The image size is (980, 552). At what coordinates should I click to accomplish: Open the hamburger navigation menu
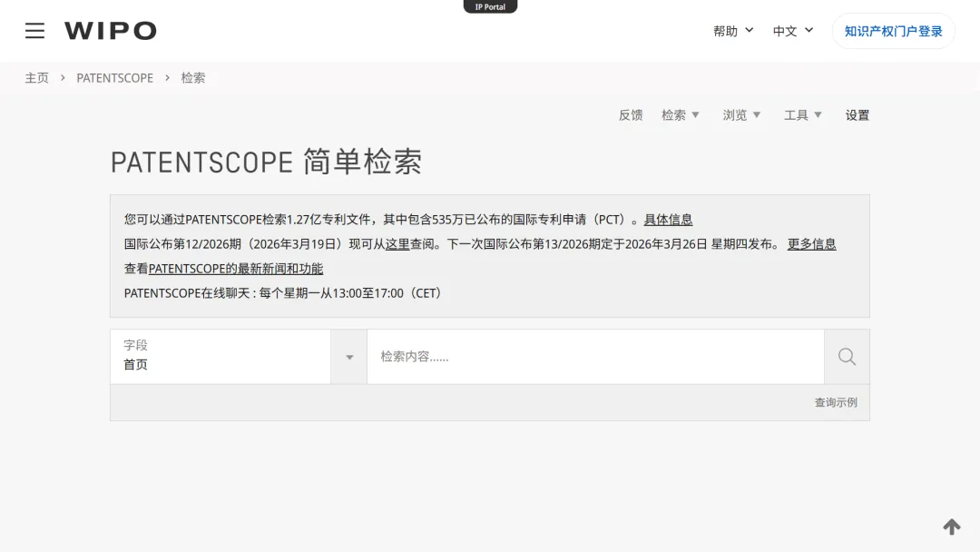(x=34, y=31)
